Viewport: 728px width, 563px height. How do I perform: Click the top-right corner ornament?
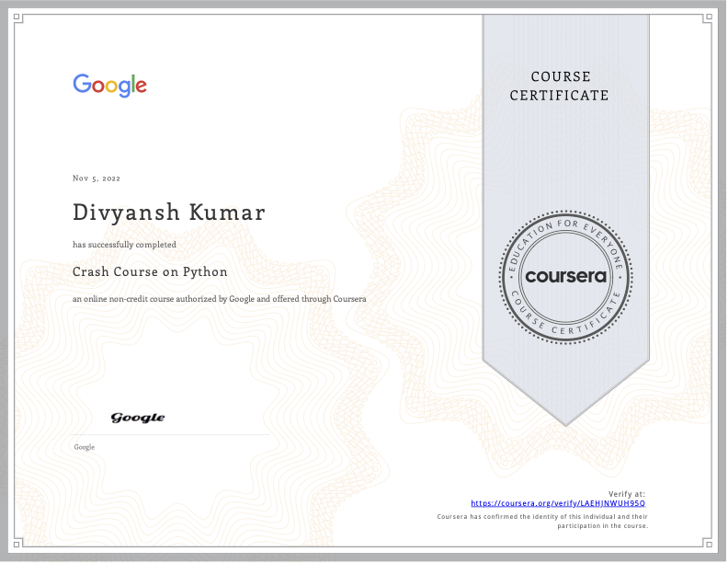pyautogui.click(x=708, y=17)
